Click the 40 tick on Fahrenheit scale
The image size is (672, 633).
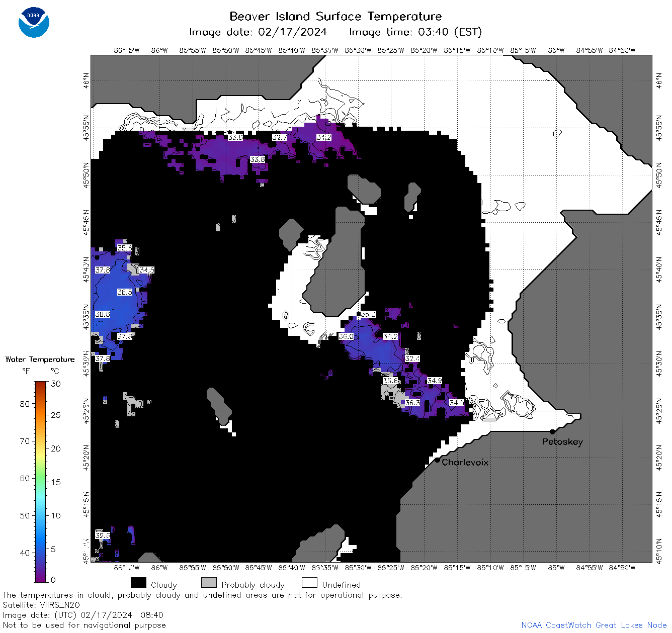click(25, 553)
